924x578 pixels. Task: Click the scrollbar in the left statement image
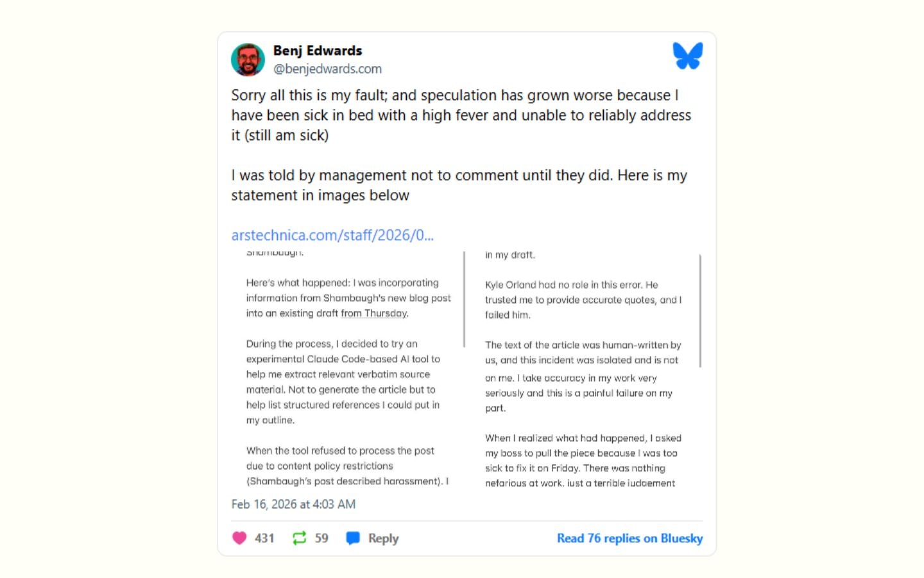pos(464,299)
